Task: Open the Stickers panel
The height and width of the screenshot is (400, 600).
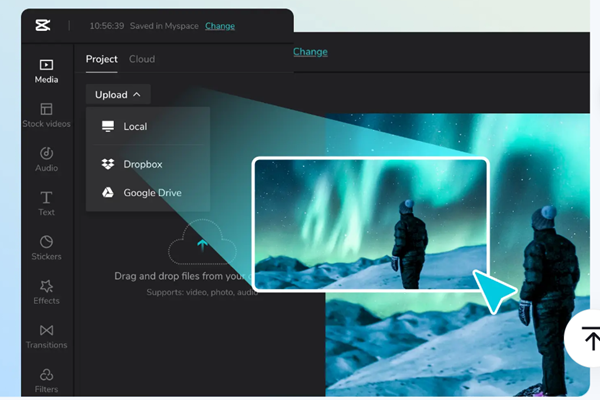Action: (x=46, y=247)
